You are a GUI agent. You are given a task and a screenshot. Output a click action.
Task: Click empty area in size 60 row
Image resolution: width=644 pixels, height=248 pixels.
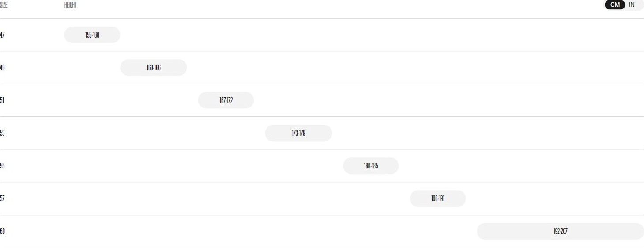click(265, 231)
